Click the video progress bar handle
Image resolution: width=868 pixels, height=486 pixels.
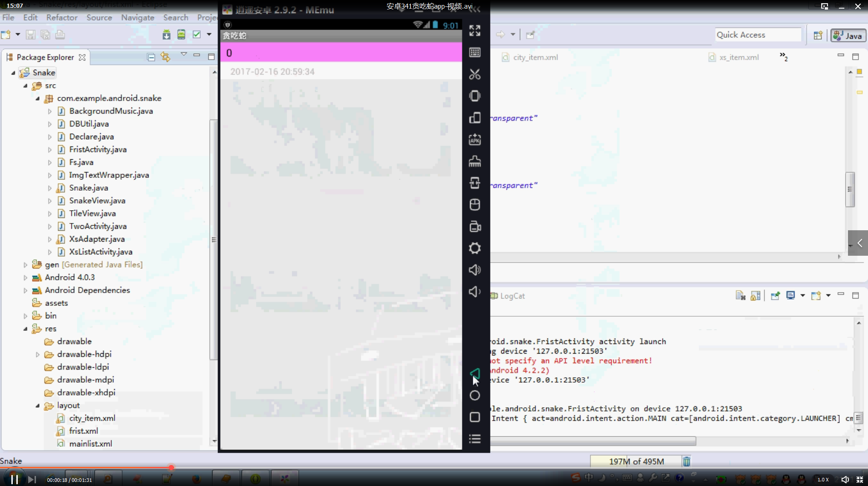[171, 467]
